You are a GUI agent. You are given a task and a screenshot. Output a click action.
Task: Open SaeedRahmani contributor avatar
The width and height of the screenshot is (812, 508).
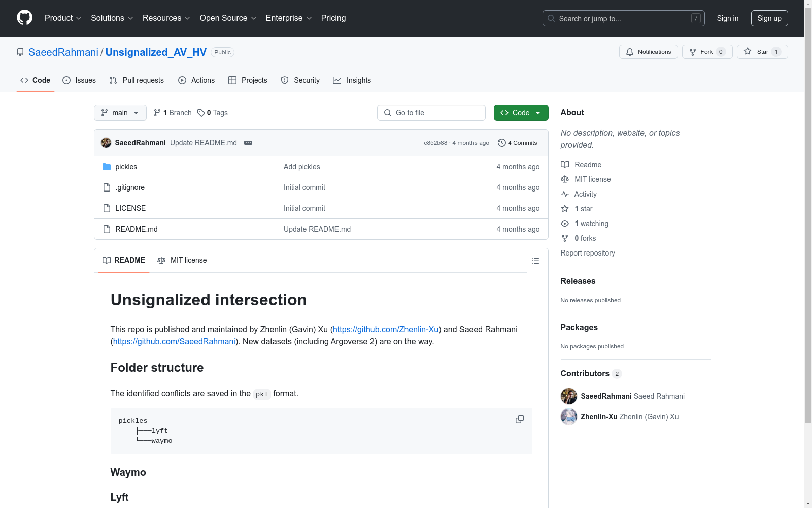[x=569, y=396]
